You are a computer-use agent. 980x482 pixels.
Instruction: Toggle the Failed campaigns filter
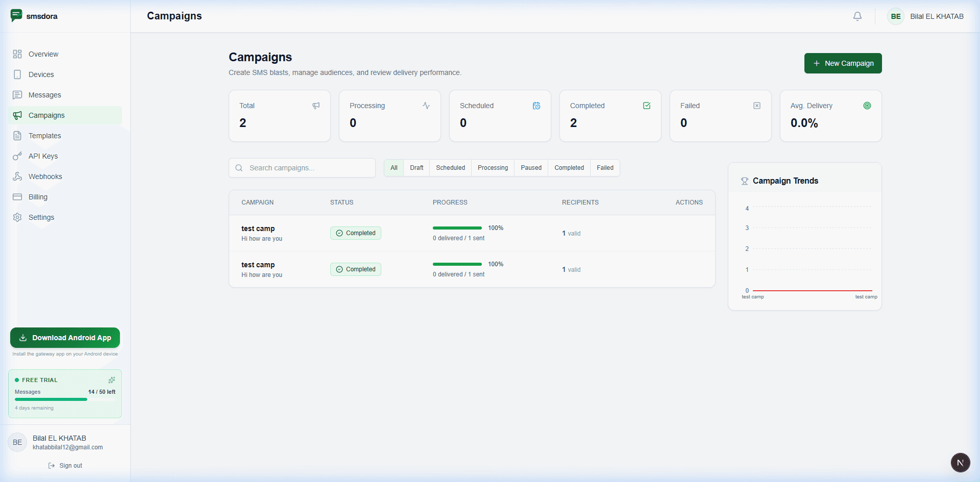coord(605,168)
